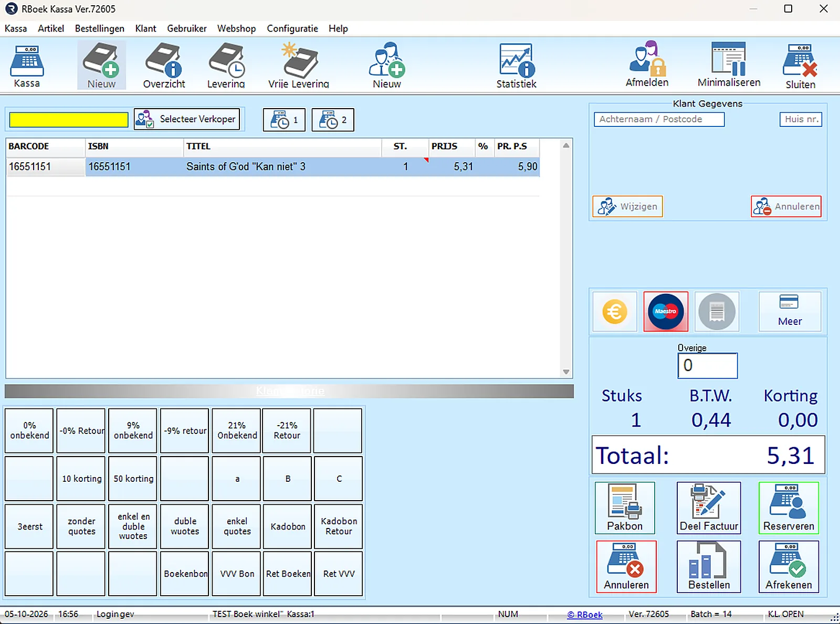Choose grey receipt payment icon
Screen dimensions: 840x624
(x=717, y=312)
